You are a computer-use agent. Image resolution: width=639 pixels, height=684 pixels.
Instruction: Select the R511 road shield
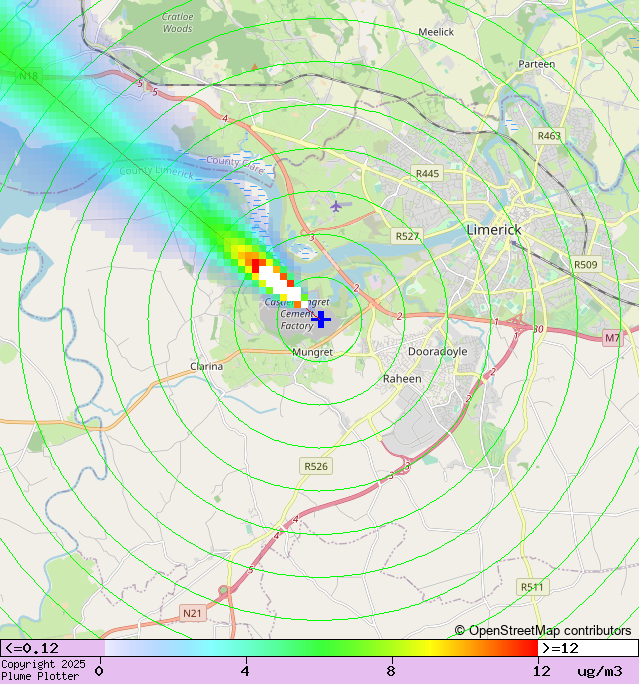click(x=532, y=587)
